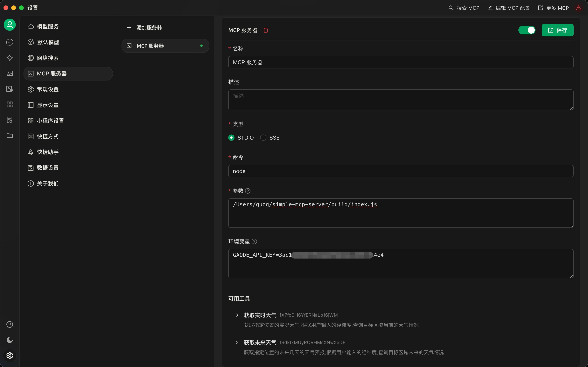The image size is (588, 367).
Task: Click 添加服务器 to add a server
Action: tap(149, 27)
